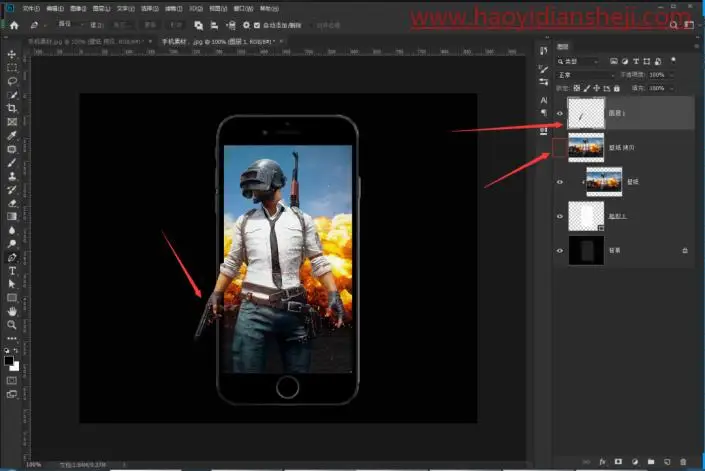Hide the top Layer 1 via eye icon
The image size is (705, 471).
(560, 113)
